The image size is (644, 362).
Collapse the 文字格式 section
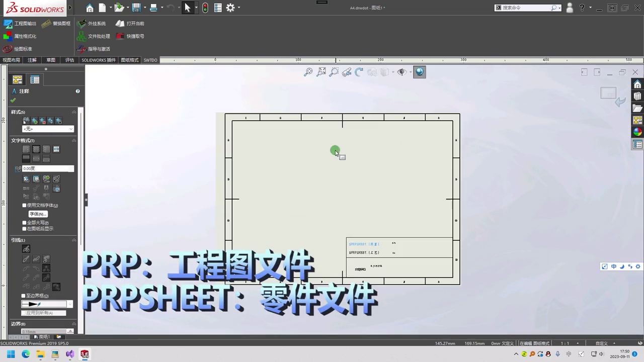click(x=74, y=140)
